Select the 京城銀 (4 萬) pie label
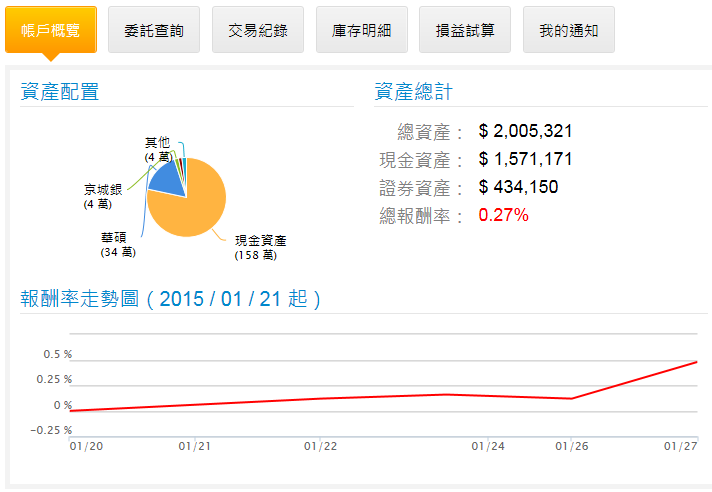 (x=103, y=196)
